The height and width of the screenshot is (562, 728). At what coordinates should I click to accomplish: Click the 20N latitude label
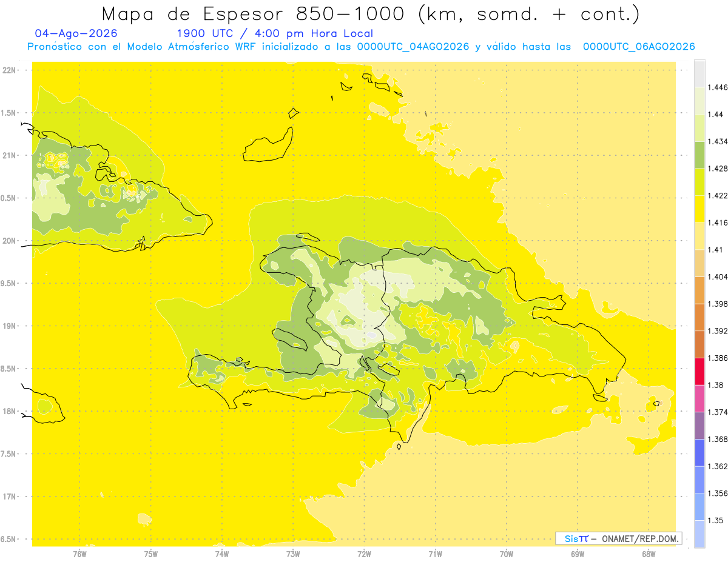coord(9,241)
